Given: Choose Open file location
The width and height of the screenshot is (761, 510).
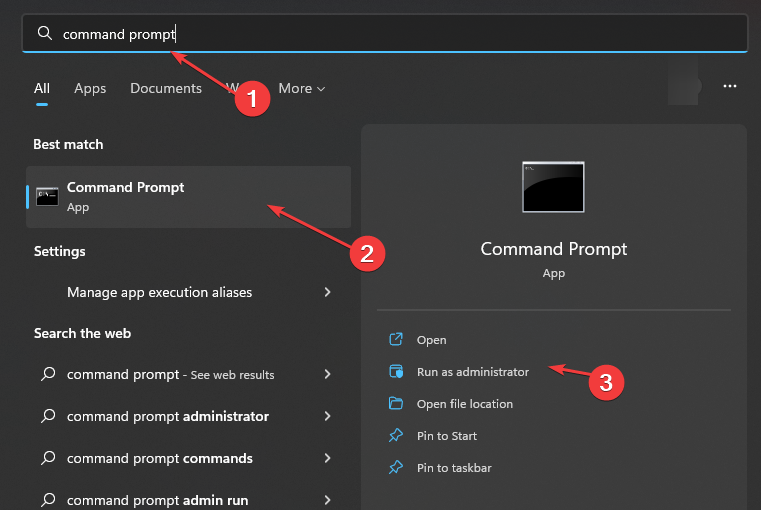Looking at the screenshot, I should pyautogui.click(x=464, y=404).
